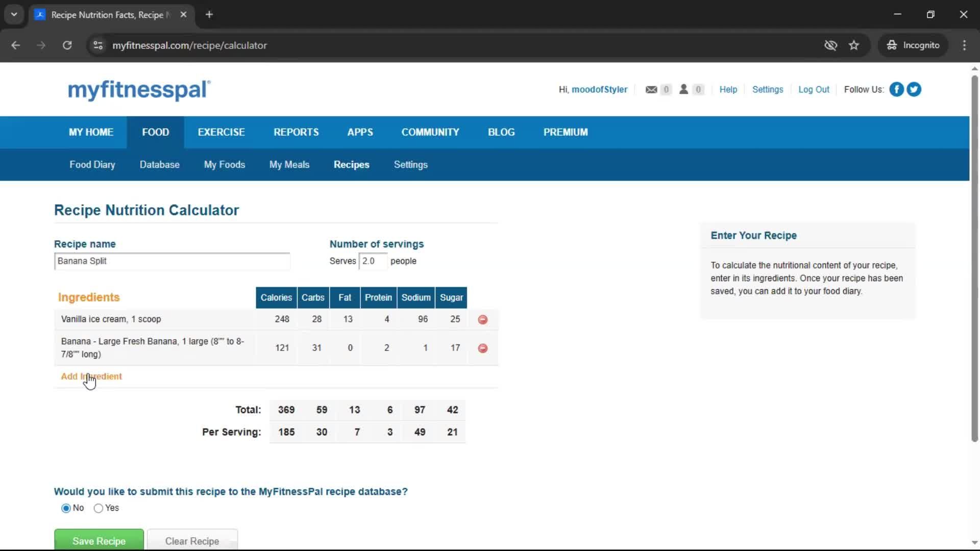Open the COMMUNITY menu
Screen dimensions: 980x551
point(430,132)
